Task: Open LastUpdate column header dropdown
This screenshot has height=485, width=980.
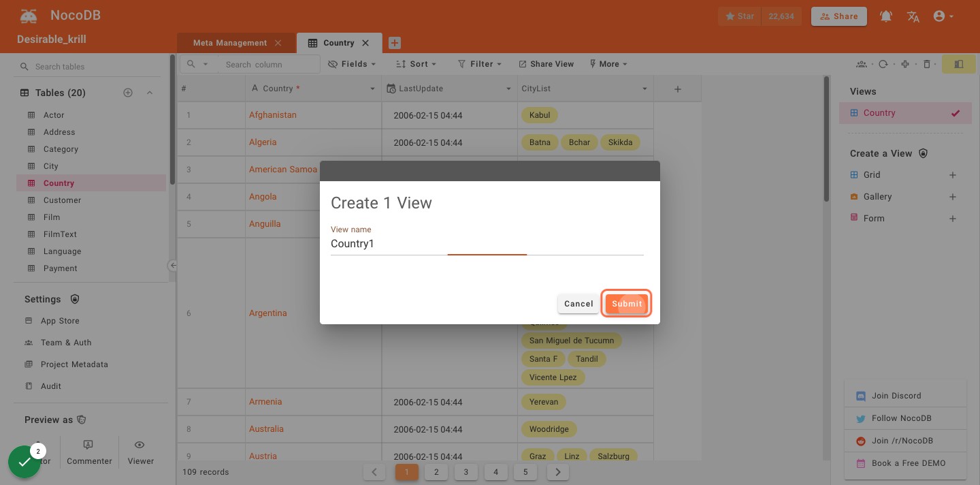Action: click(508, 89)
